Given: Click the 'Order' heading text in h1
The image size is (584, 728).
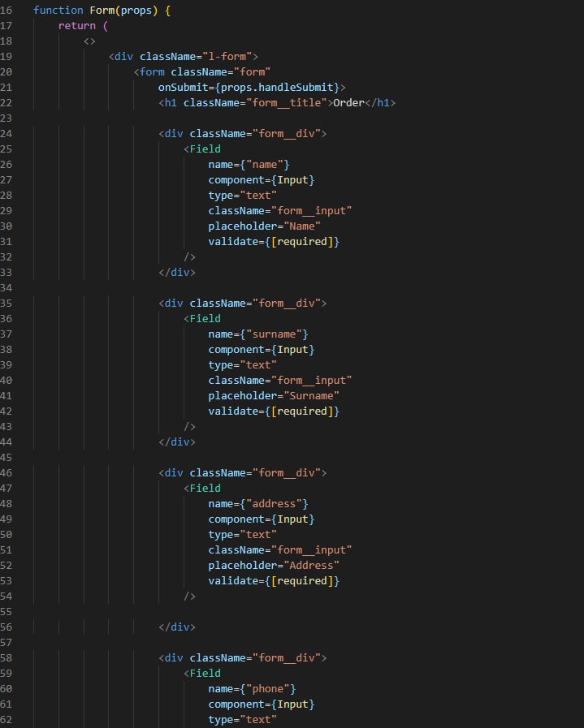Looking at the screenshot, I should point(349,102).
